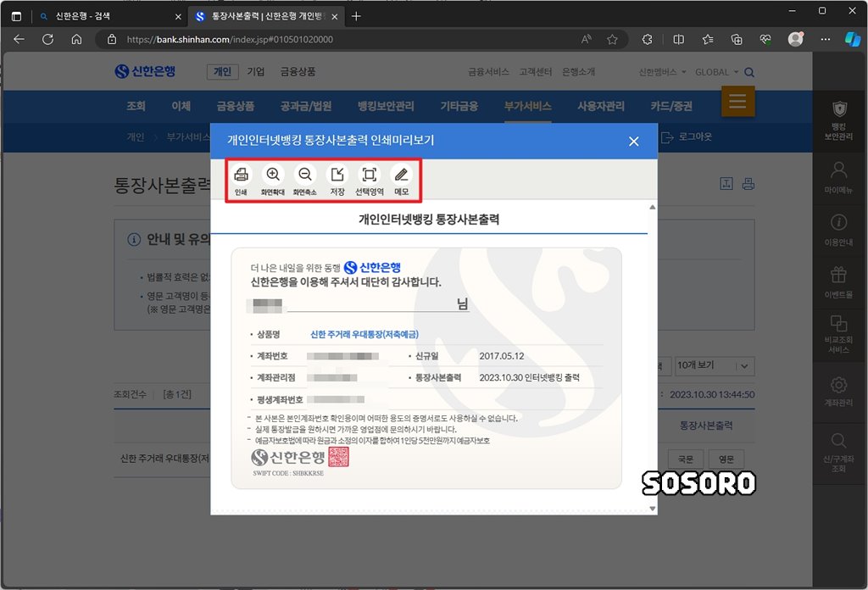
Task: Expand the GLOBAL language dropdown
Action: tap(717, 72)
